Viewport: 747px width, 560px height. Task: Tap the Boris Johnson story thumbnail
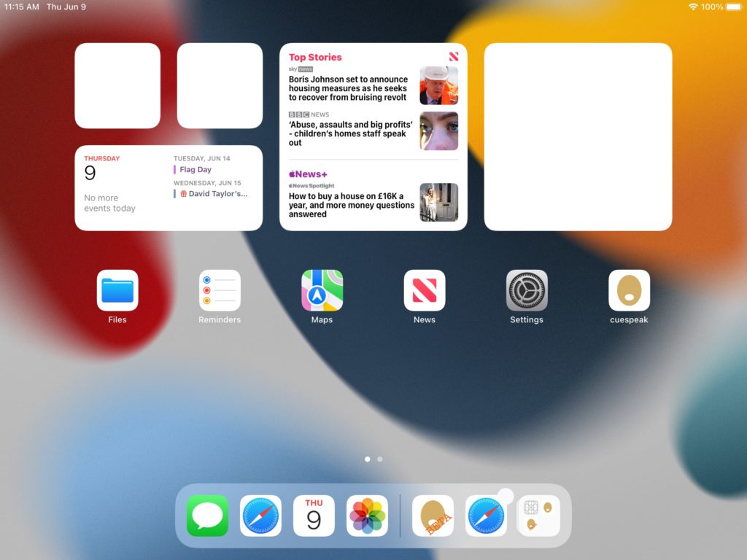tap(438, 86)
